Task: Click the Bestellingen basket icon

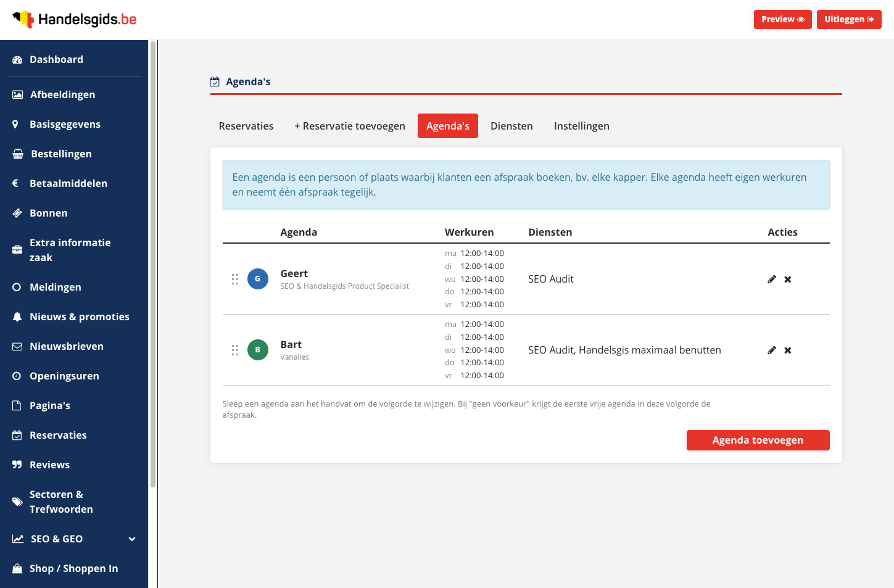Action: (x=18, y=154)
